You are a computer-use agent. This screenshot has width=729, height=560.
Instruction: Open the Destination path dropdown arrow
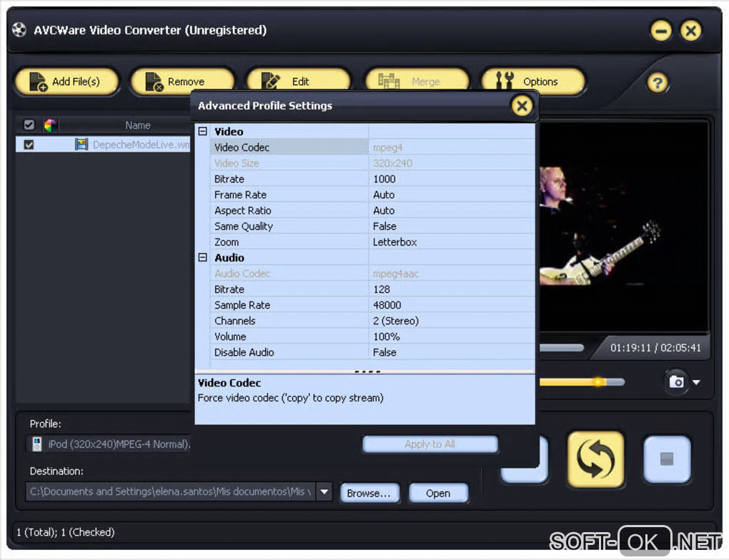pyautogui.click(x=324, y=491)
